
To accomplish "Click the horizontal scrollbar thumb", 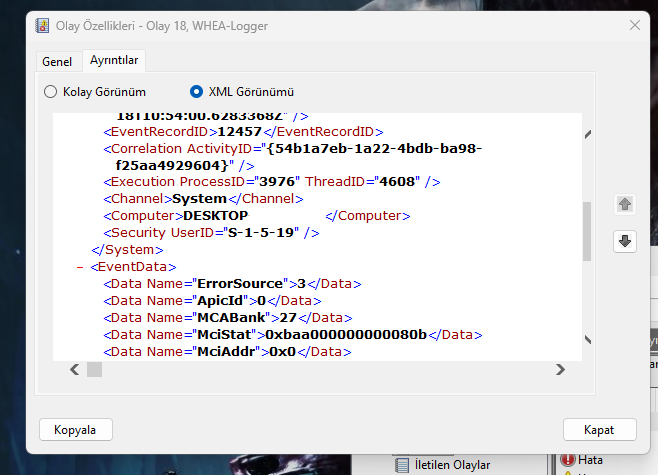I will click(x=94, y=370).
